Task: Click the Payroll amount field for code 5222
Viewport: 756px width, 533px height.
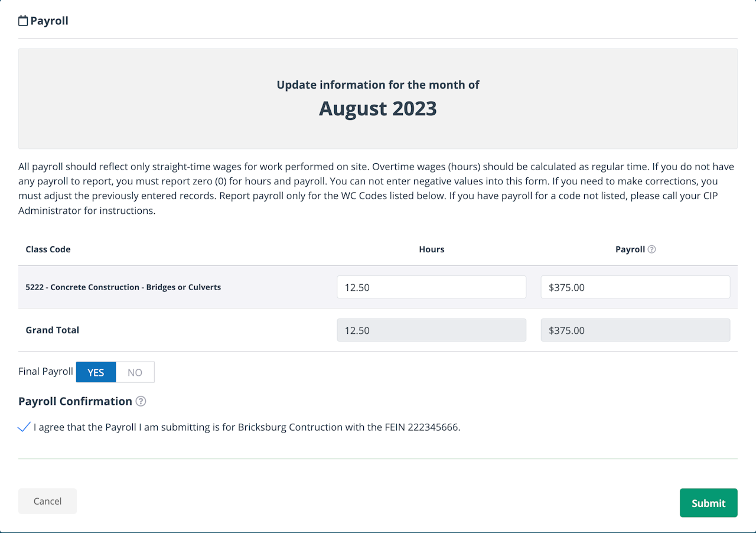Action: pos(635,287)
